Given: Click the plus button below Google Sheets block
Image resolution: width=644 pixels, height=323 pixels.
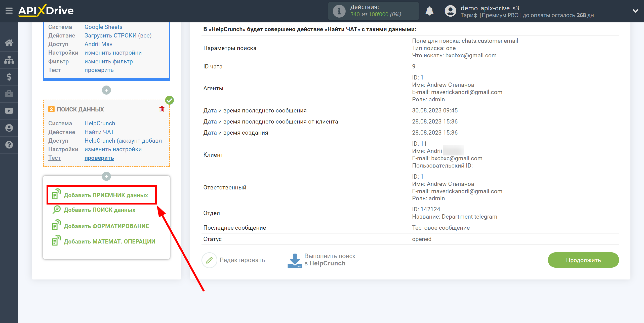Looking at the screenshot, I should click(x=106, y=90).
